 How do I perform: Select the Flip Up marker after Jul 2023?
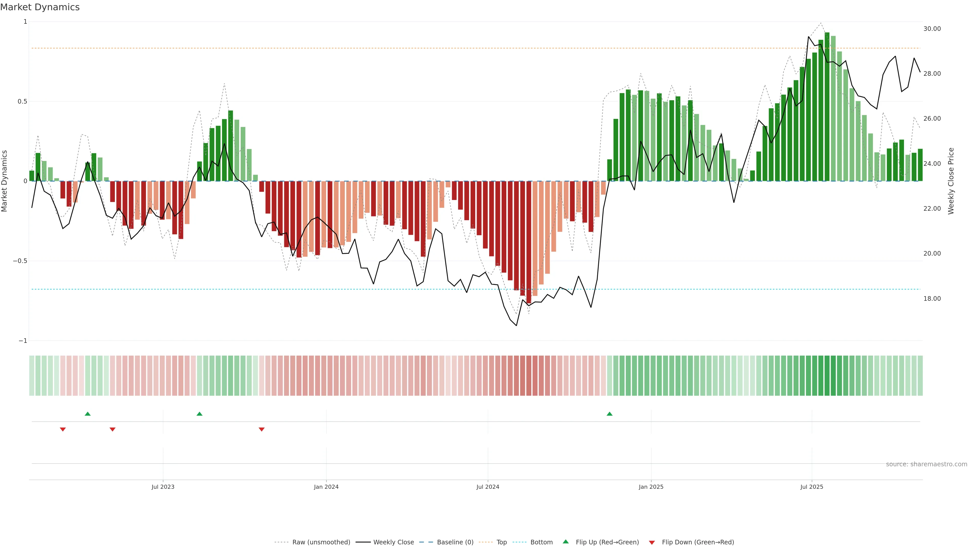coord(199,414)
